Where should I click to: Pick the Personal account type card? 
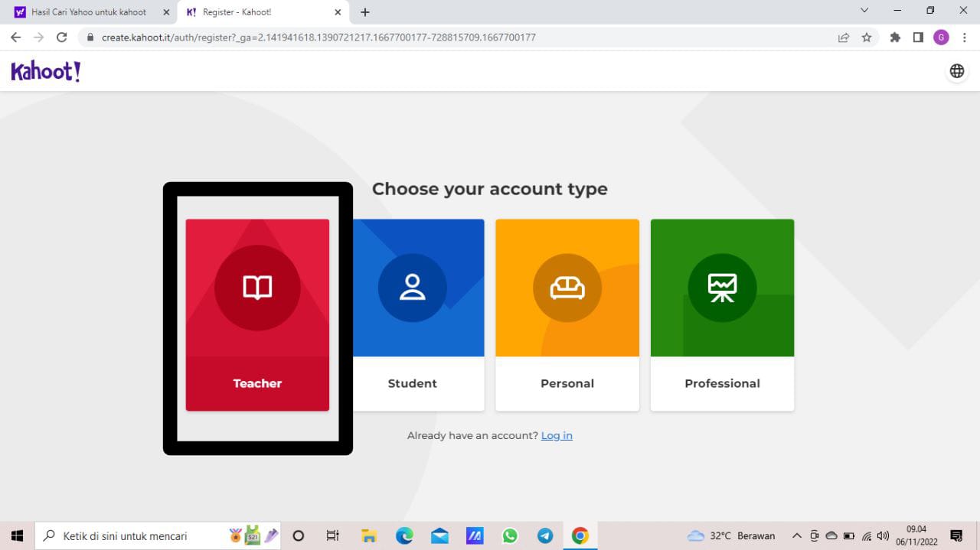pyautogui.click(x=567, y=315)
